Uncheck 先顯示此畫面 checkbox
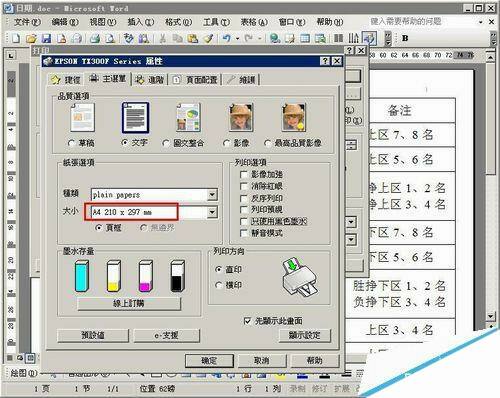 coord(247,321)
